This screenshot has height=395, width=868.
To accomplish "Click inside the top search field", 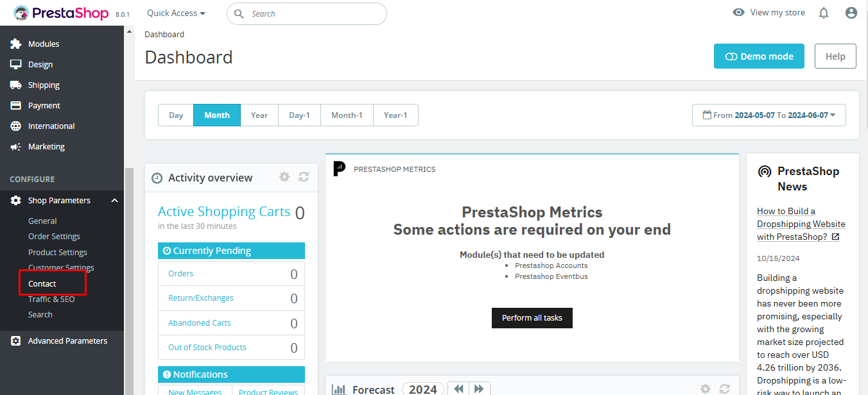I will tap(307, 13).
